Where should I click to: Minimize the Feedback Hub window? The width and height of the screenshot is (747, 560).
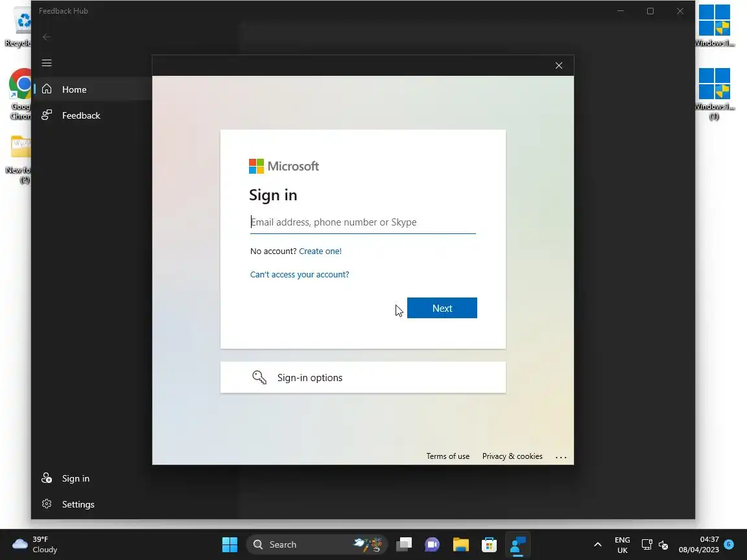point(621,11)
